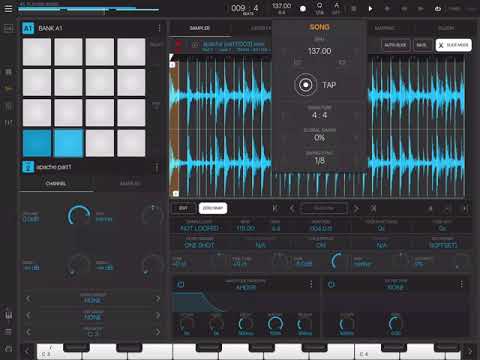Toggle the Zero Snap button
Viewport: 480px width, 360px height.
coord(213,208)
